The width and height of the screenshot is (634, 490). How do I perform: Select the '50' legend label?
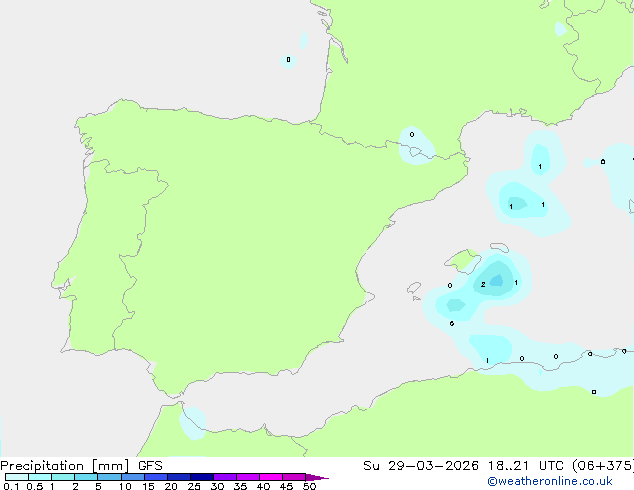[309, 486]
